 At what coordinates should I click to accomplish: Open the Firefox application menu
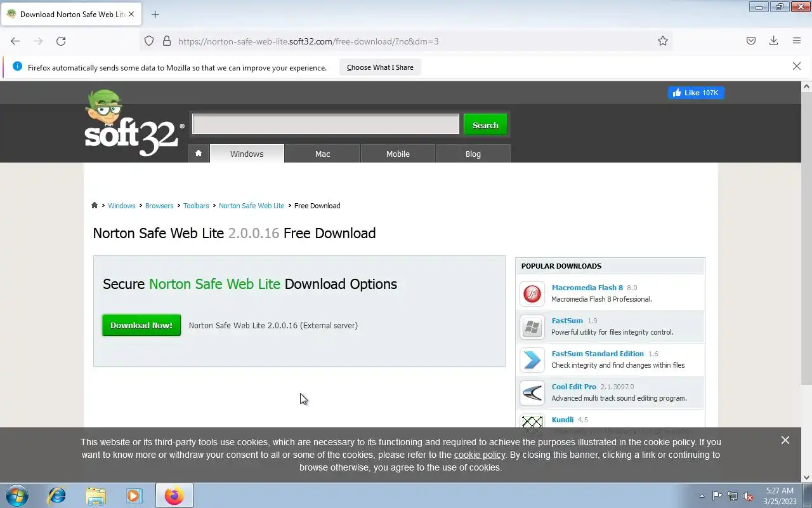797,41
